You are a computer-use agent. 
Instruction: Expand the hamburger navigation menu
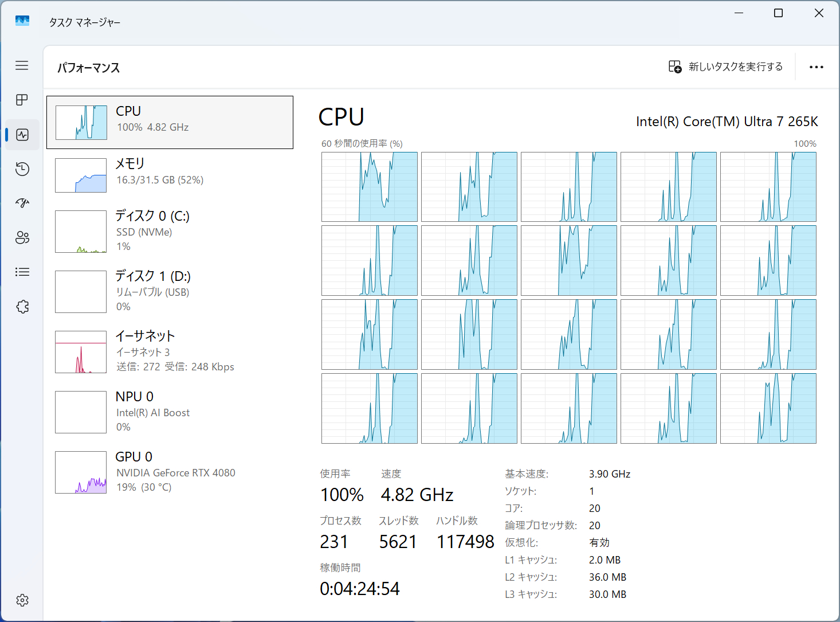[22, 65]
